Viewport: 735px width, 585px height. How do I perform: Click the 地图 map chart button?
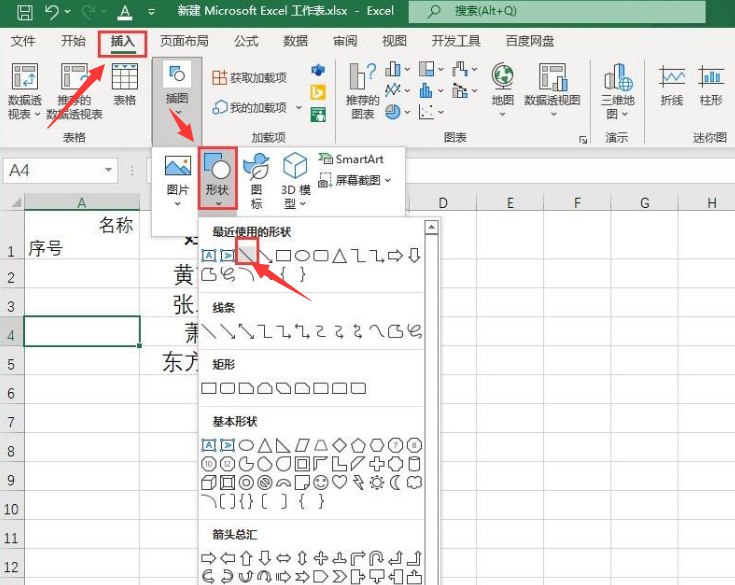(502, 90)
